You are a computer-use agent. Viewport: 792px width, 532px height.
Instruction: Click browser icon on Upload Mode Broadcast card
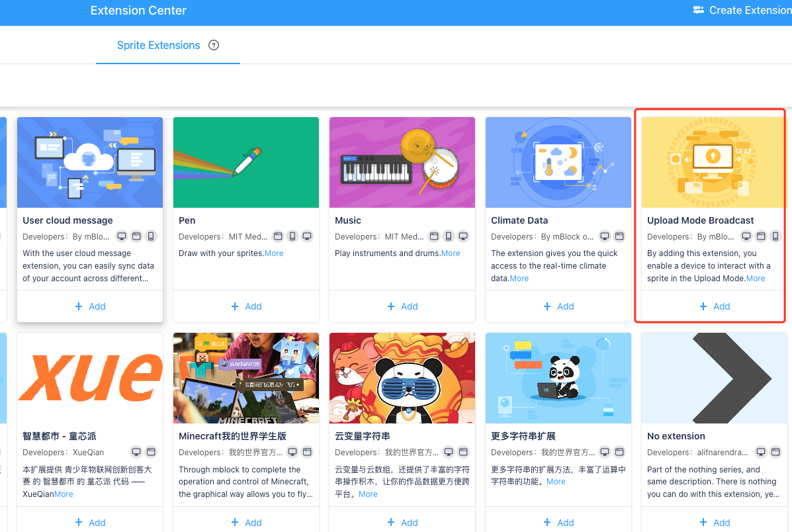point(761,236)
